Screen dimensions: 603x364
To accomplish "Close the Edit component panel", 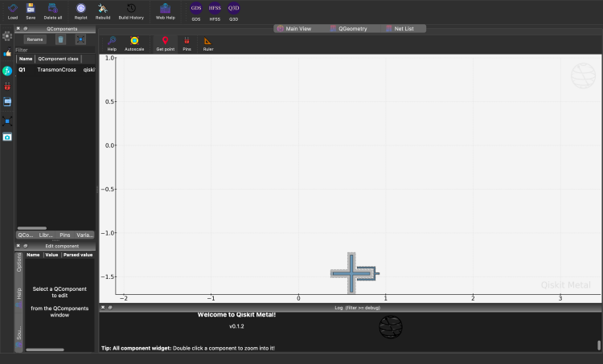I will [18, 246].
